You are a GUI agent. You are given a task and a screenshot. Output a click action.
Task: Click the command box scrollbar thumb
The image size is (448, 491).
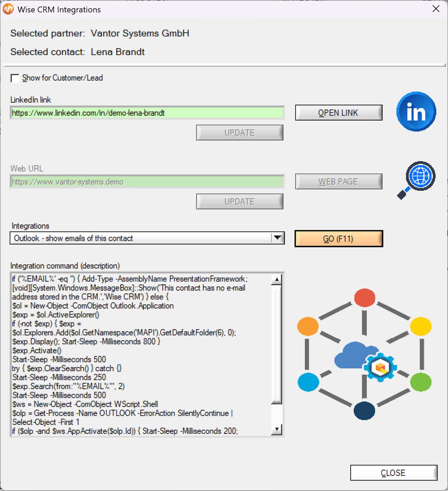coord(276,345)
